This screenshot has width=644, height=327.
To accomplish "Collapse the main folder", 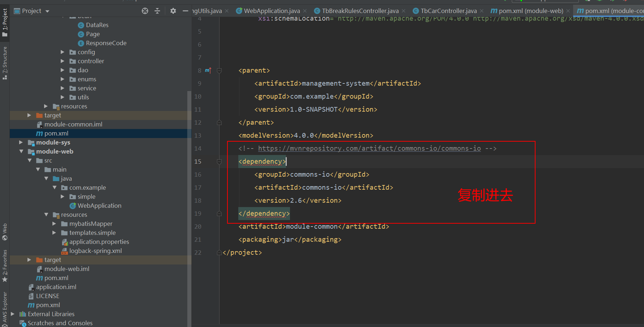I will (38, 169).
